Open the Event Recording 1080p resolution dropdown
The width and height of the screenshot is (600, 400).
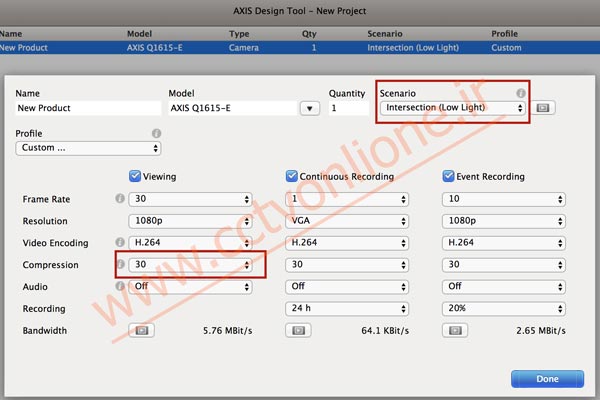tap(504, 221)
